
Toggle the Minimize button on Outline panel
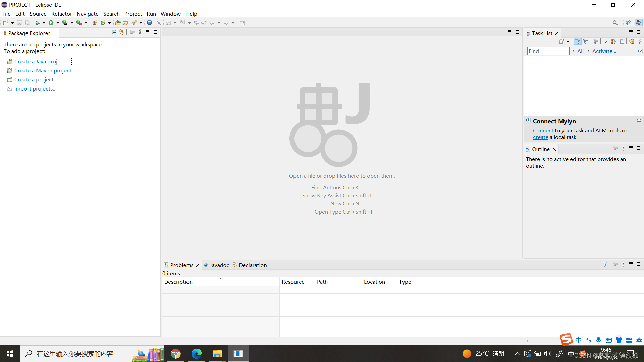coord(631,148)
